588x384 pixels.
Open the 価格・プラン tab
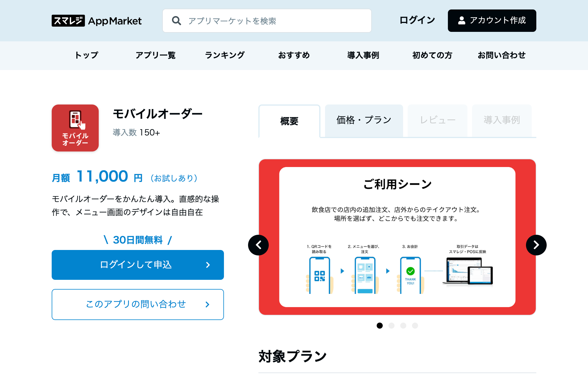pos(364,120)
